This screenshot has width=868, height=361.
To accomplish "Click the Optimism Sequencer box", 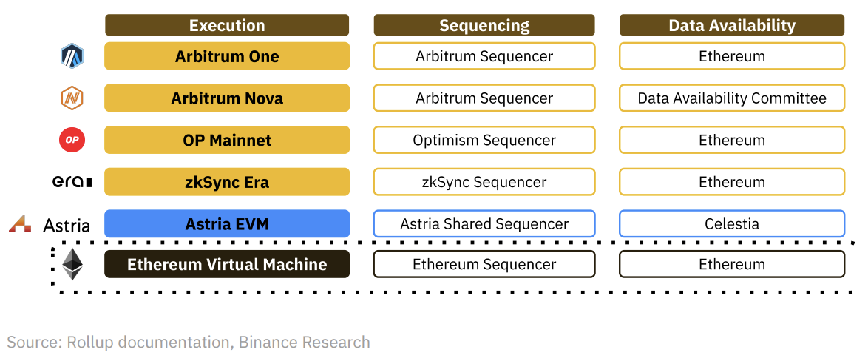I will (484, 140).
